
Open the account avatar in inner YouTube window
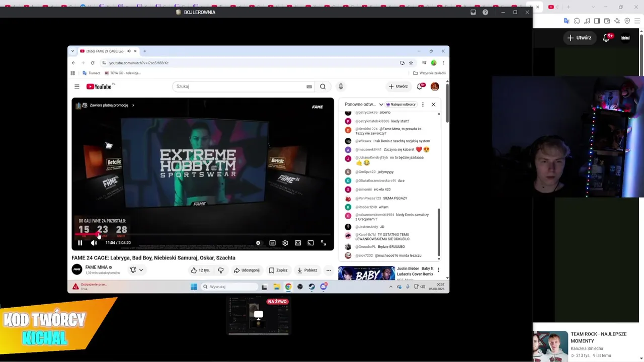(435, 86)
